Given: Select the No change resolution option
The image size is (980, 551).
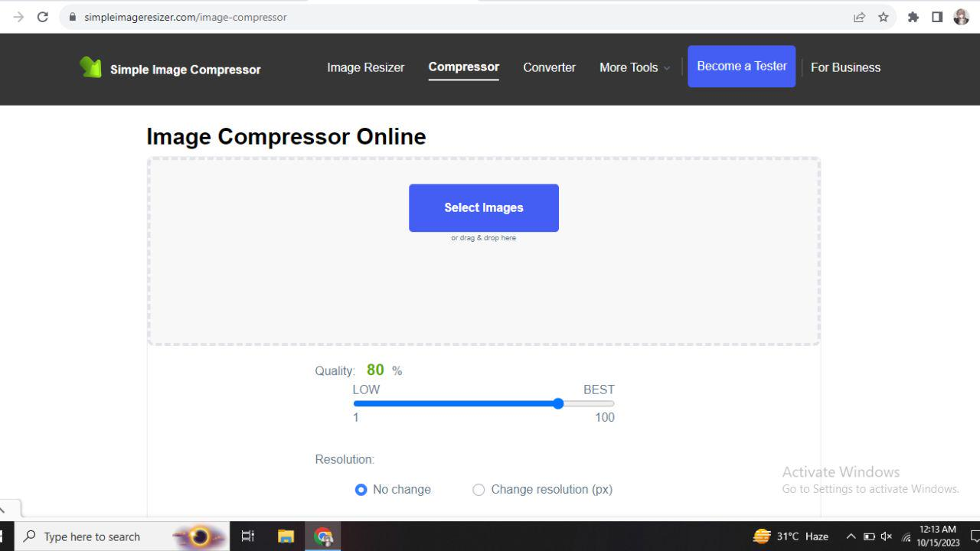Looking at the screenshot, I should point(361,489).
